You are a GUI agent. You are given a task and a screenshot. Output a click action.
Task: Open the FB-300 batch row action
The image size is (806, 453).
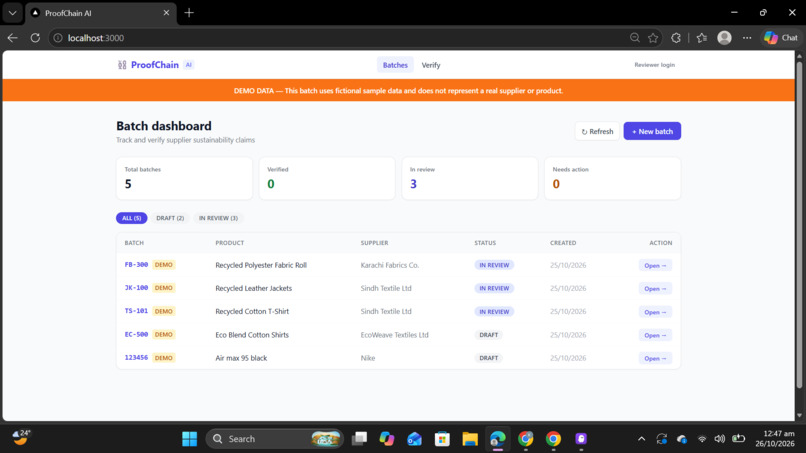click(655, 265)
